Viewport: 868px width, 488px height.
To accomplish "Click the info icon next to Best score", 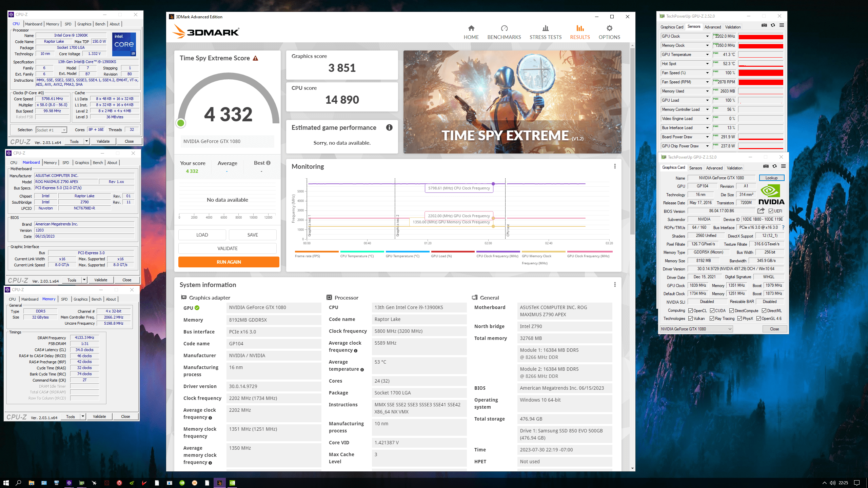I will tap(268, 163).
